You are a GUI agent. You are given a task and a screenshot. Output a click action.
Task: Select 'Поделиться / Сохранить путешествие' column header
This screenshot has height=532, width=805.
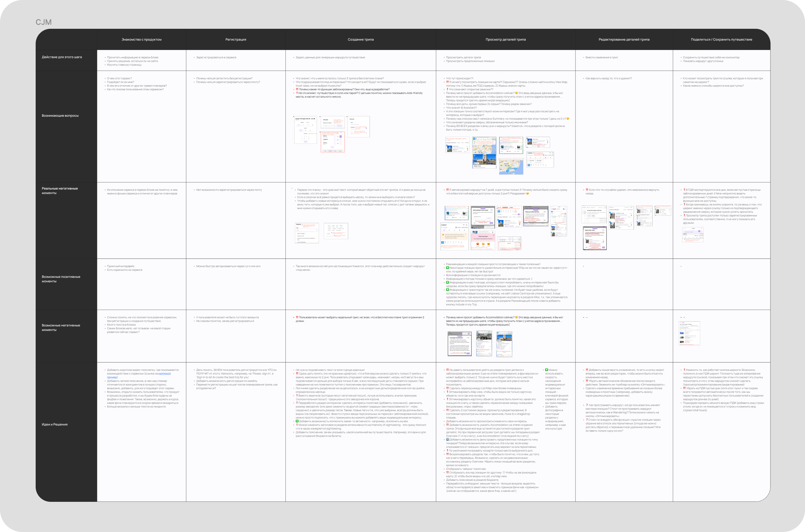tap(721, 40)
